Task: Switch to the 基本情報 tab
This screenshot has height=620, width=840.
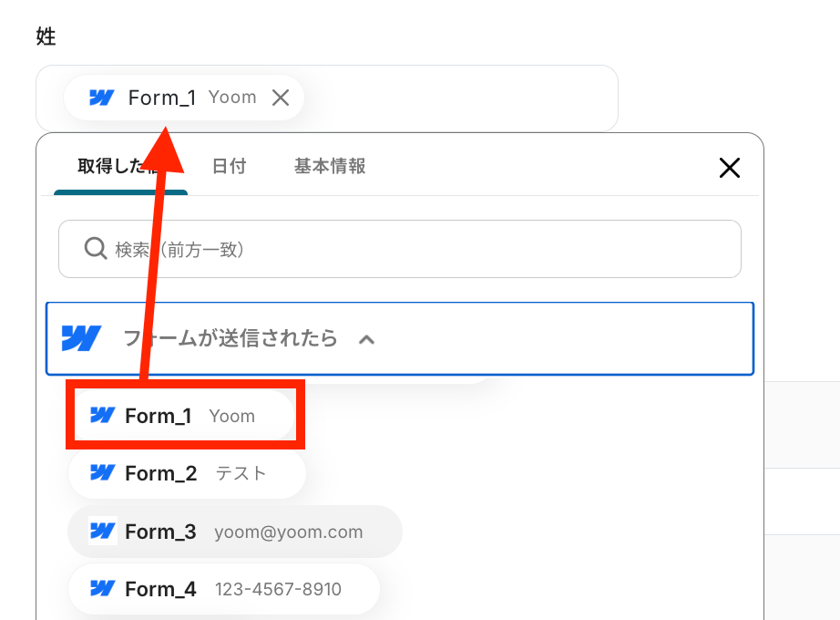Action: coord(330,167)
